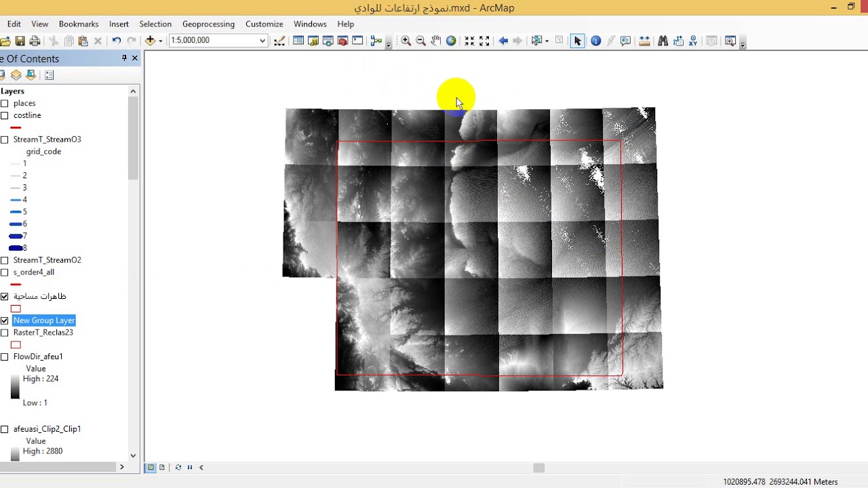Screen dimensions: 868x488
Task: Open the Bookmarks menu
Action: click(x=79, y=24)
